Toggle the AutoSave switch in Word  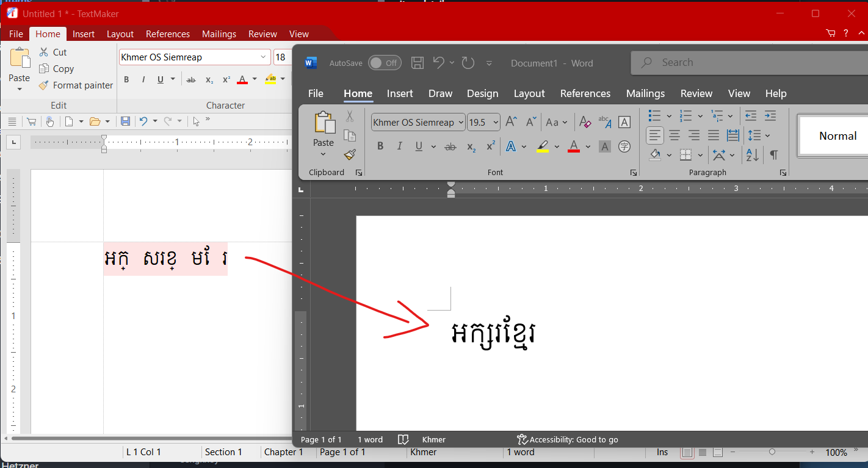385,63
